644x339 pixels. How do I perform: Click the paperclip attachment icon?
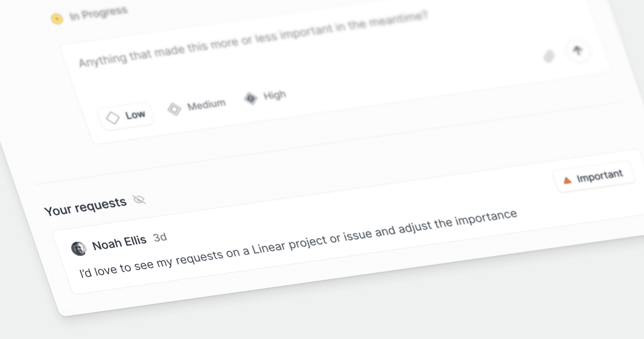tap(549, 56)
